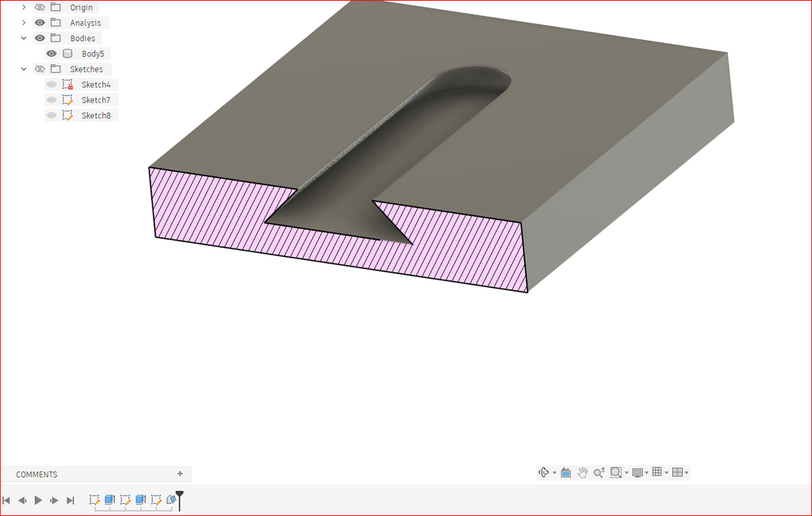Viewport: 812px width, 516px height.
Task: Toggle Sketch8 visibility eye
Action: [51, 115]
